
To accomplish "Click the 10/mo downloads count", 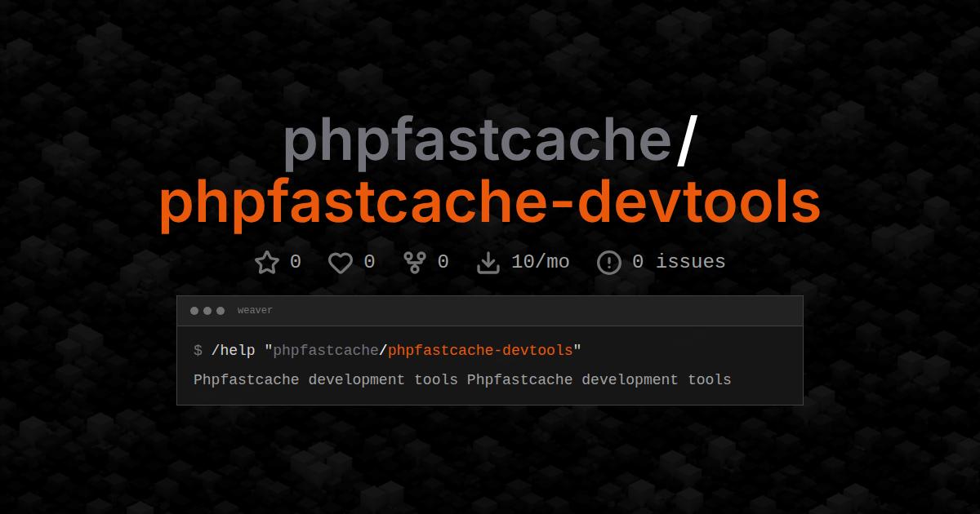I will point(540,262).
